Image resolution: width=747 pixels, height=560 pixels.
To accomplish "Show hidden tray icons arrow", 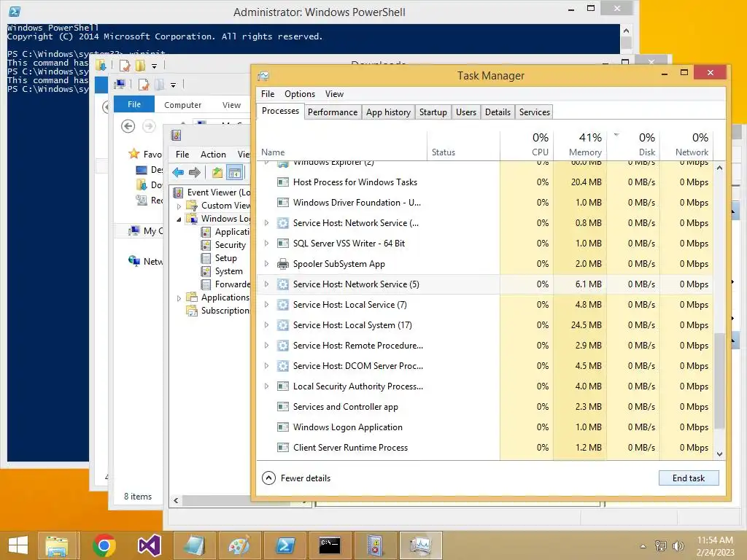I will (643, 546).
